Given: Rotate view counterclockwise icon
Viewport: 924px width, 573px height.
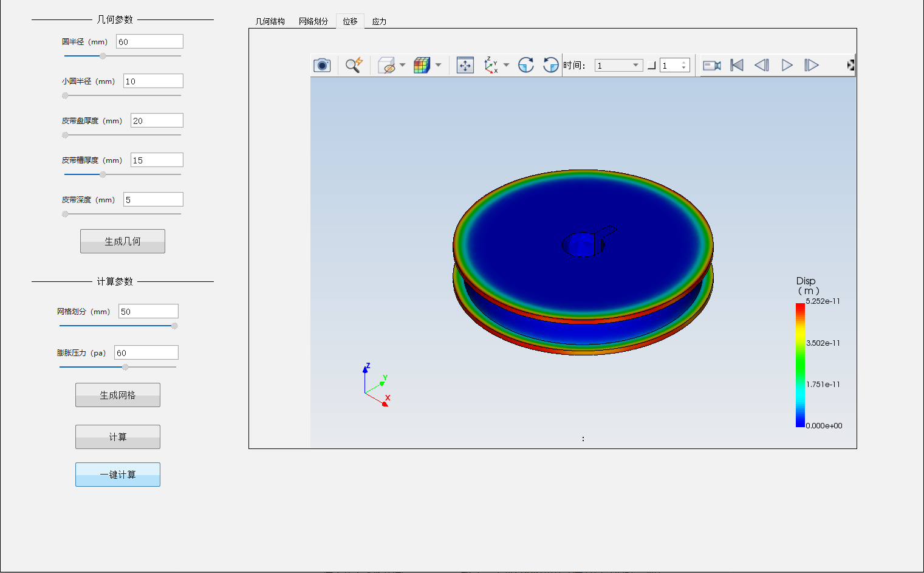Looking at the screenshot, I should tap(550, 65).
